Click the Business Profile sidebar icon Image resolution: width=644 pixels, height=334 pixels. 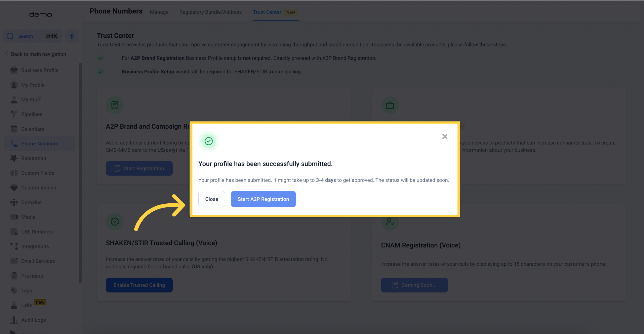(14, 70)
